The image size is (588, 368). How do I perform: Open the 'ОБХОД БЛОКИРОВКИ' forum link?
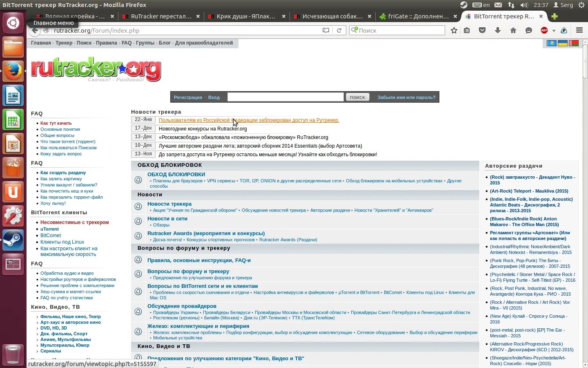(x=176, y=175)
